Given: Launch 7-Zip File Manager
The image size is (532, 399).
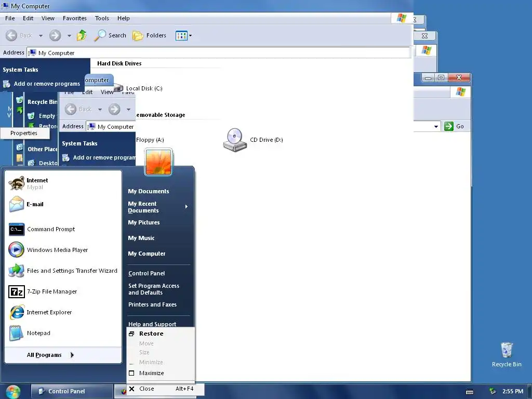Looking at the screenshot, I should tap(63, 291).
